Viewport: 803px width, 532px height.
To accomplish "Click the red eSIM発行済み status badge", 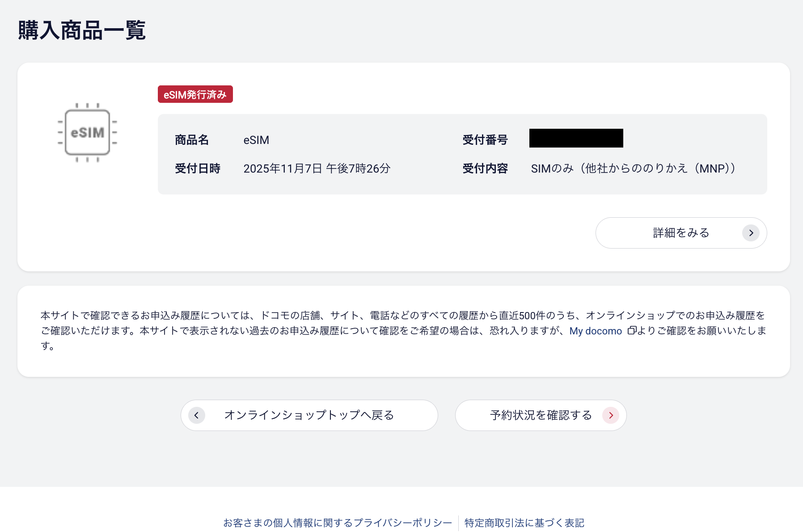I will click(x=195, y=94).
